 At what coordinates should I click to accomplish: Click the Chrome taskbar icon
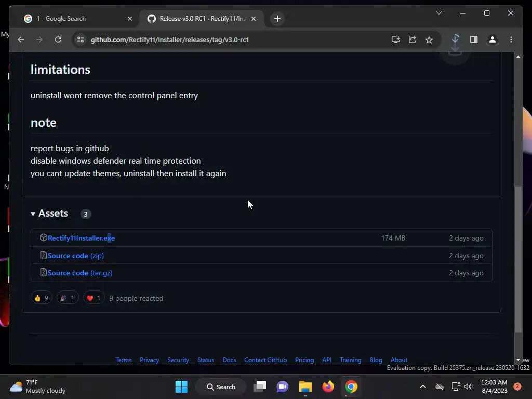(x=351, y=387)
